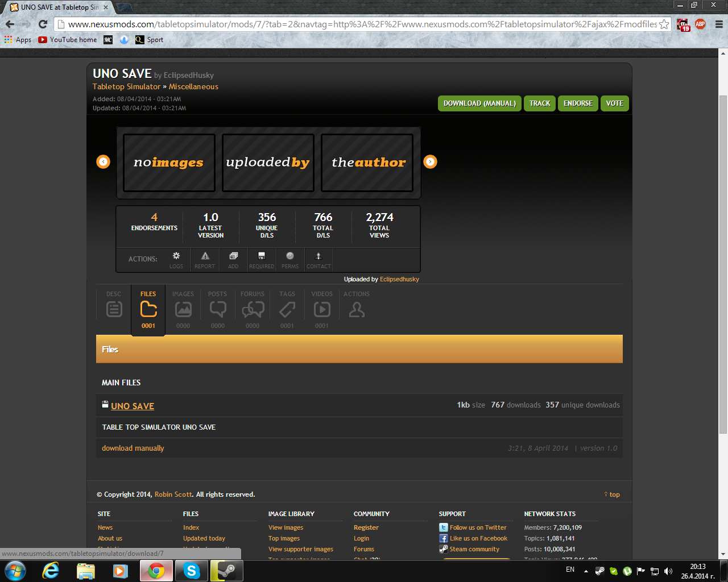Open the Windows Start menu
Viewport: 728px width, 582px height.
pyautogui.click(x=15, y=571)
